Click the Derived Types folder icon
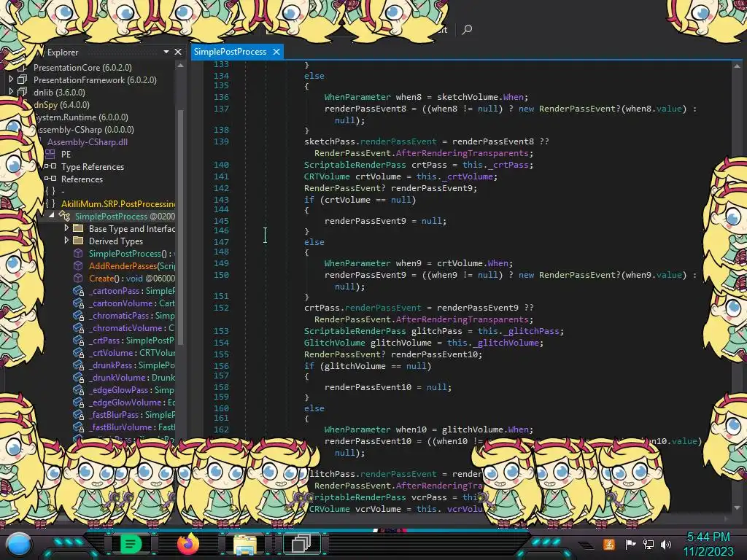 tap(78, 241)
